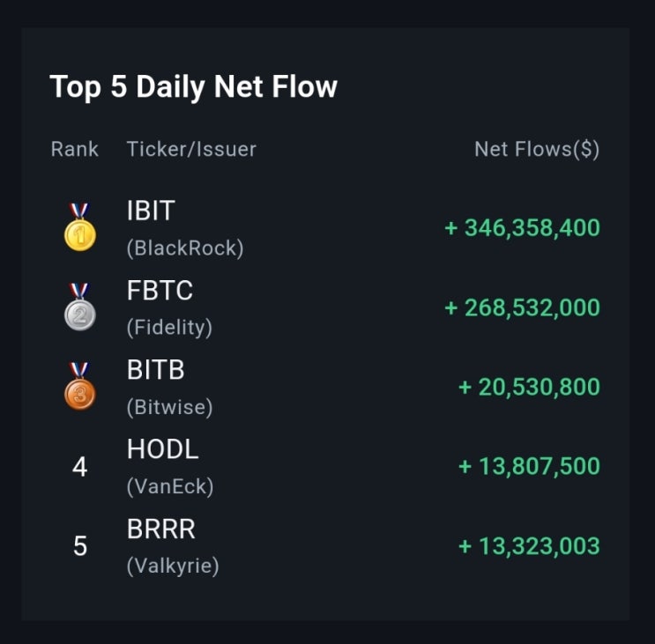Click FBTC net flow value +268,532,000
Image resolution: width=655 pixels, height=644 pixels.
(522, 307)
